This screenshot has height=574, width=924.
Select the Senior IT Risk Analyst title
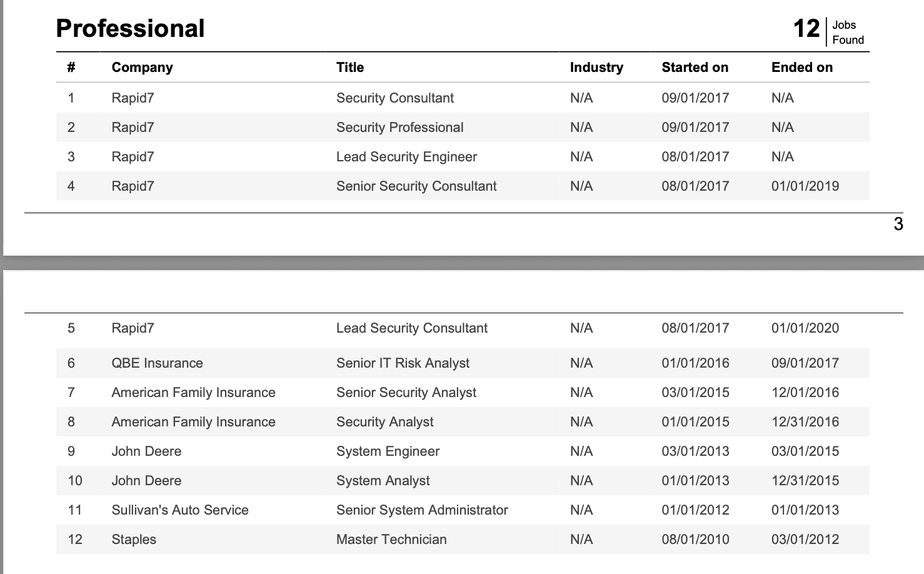[x=403, y=363]
